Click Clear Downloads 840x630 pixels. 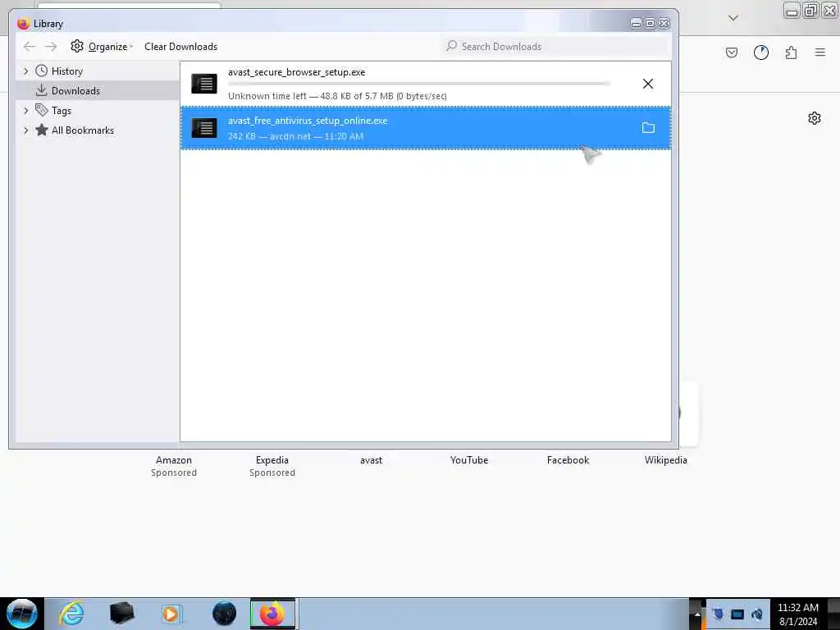(180, 47)
